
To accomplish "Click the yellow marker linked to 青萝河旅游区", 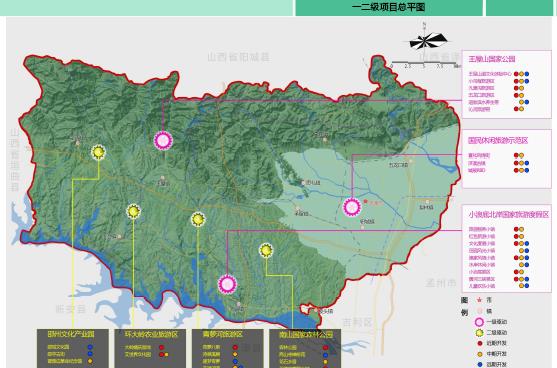I will click(198, 220).
